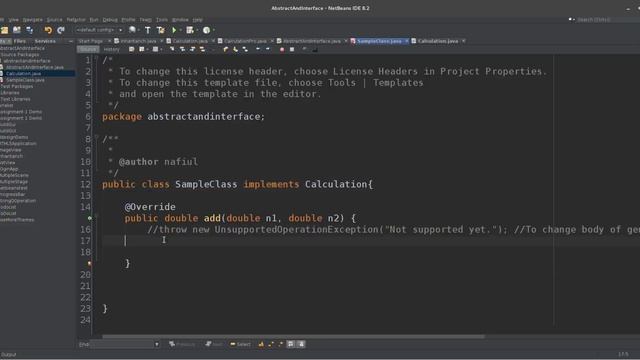Screen dimensions: 640x360
Task: Click the error glyph on line 19
Action: (89, 264)
